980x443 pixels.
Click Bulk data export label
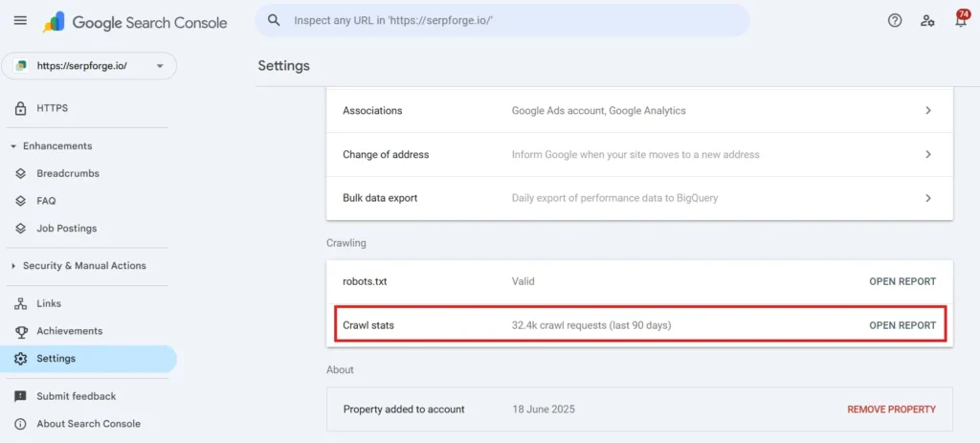(x=380, y=198)
